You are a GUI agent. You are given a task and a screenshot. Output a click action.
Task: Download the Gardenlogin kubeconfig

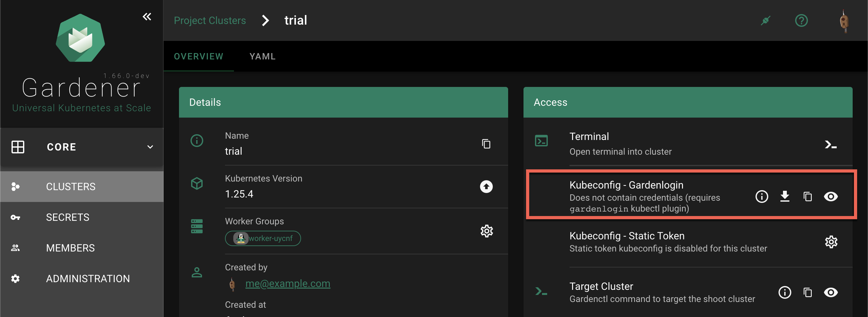785,197
